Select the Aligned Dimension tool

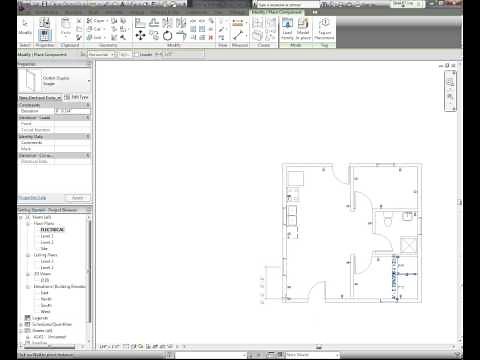238,23
